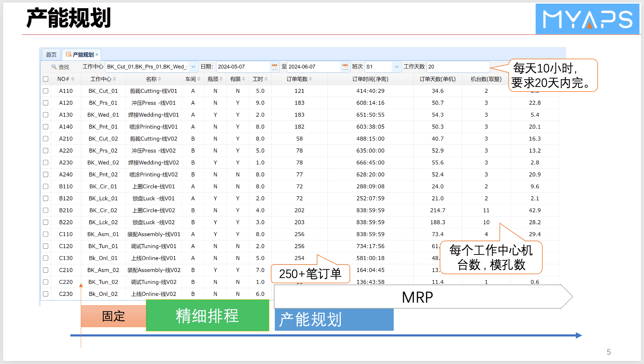
Task: Sort by the 瓶颈 column arrows
Action: click(x=221, y=79)
